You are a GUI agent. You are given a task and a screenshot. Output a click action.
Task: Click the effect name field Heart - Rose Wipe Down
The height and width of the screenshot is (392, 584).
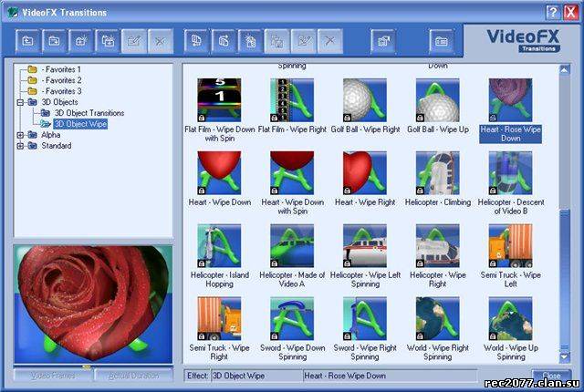coord(390,376)
